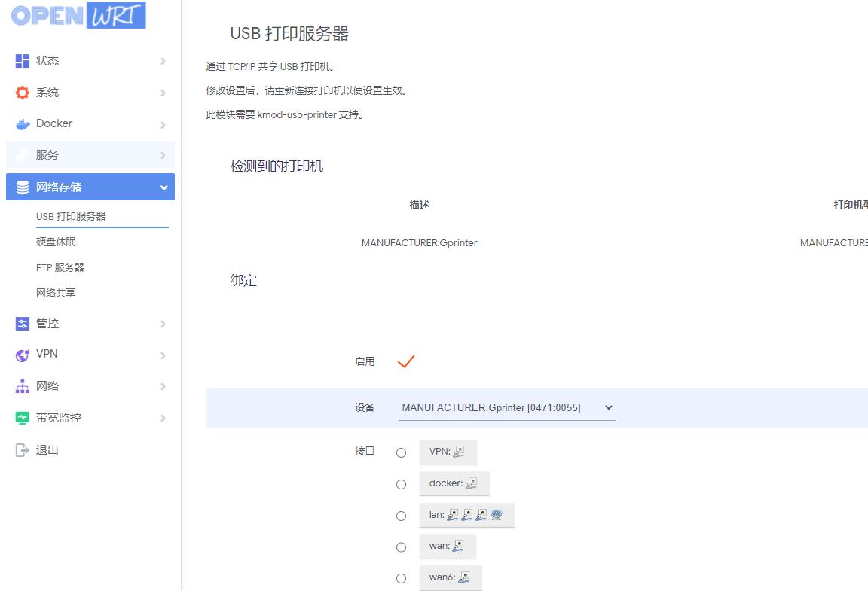
Task: Expand the 网络 section chevron
Action: point(164,385)
